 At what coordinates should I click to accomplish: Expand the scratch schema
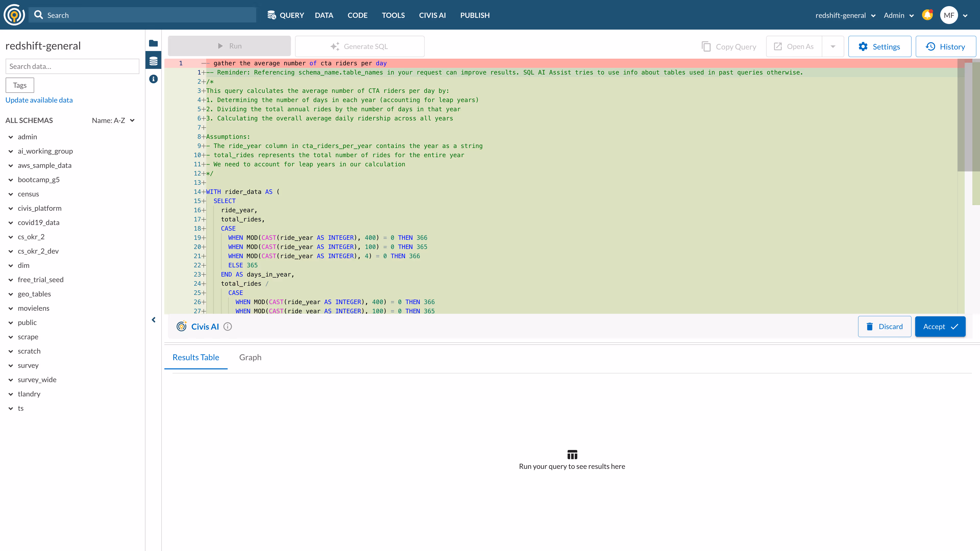11,351
